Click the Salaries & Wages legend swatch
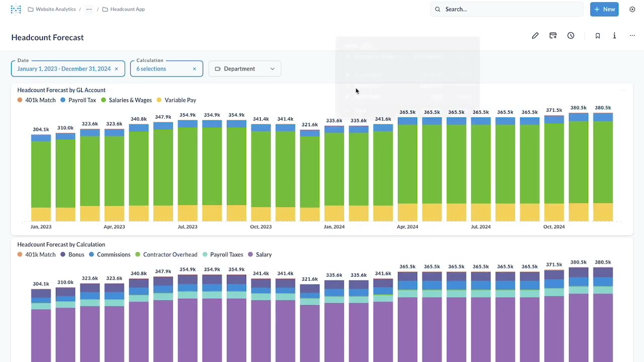Image resolution: width=644 pixels, height=362 pixels. (x=104, y=100)
